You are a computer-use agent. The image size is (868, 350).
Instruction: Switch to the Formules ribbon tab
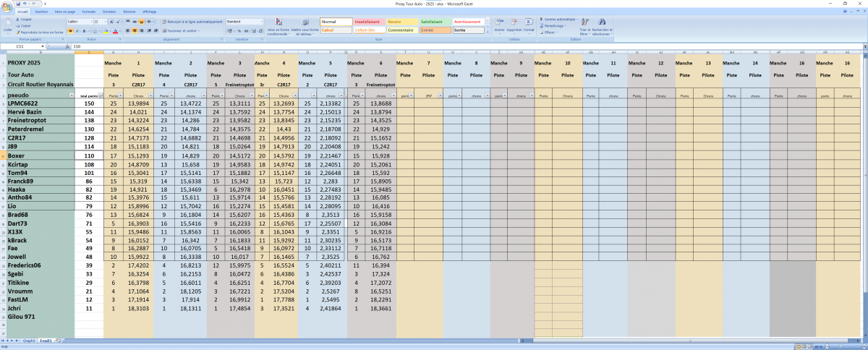click(x=88, y=12)
